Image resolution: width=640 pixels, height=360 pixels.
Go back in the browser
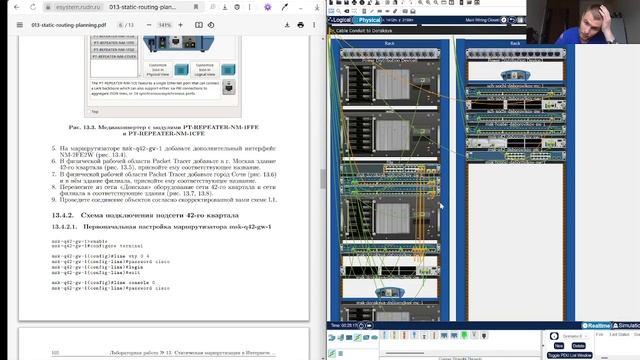[17, 7]
